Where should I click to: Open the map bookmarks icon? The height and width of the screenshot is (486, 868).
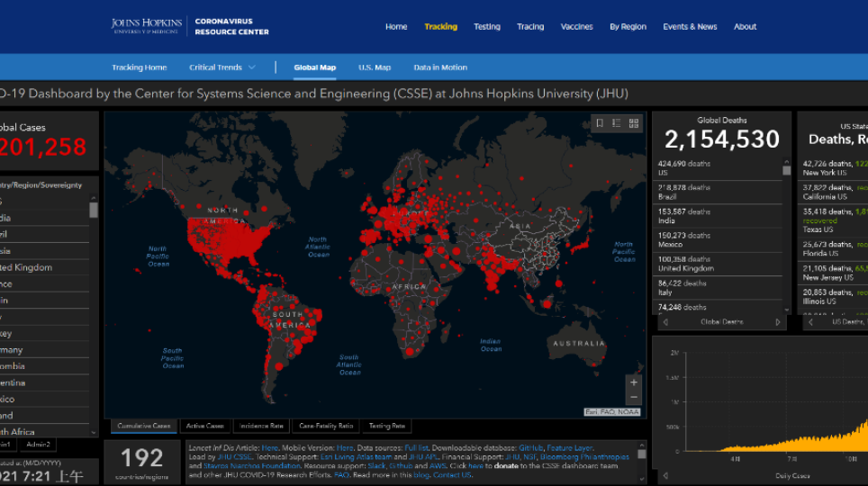[x=599, y=123]
